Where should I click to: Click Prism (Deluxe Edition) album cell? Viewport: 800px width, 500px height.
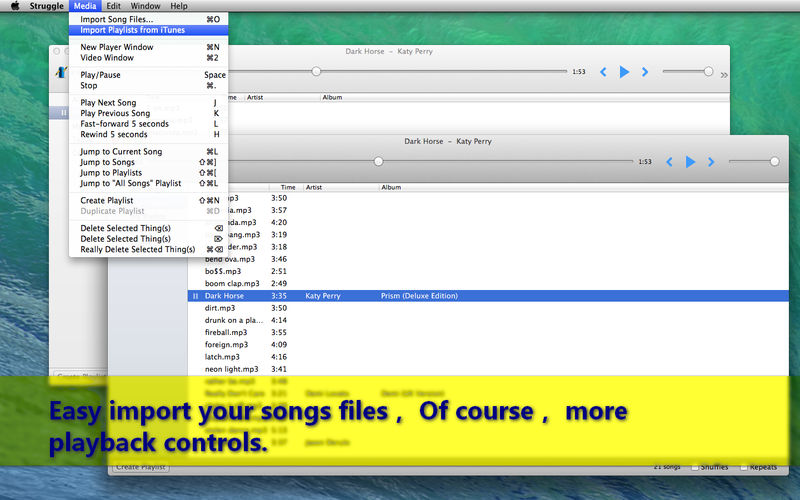point(419,296)
